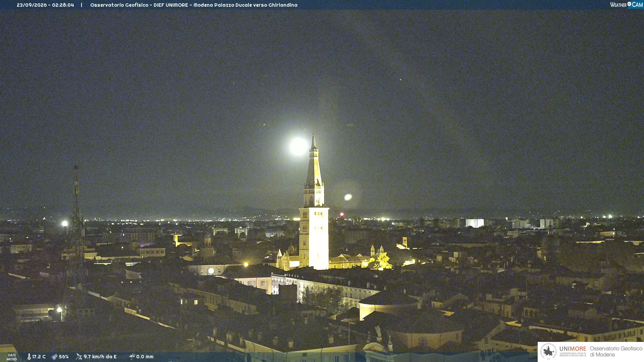644x362 pixels.
Task: Click the WeatherCam logo
Action: (627, 5)
